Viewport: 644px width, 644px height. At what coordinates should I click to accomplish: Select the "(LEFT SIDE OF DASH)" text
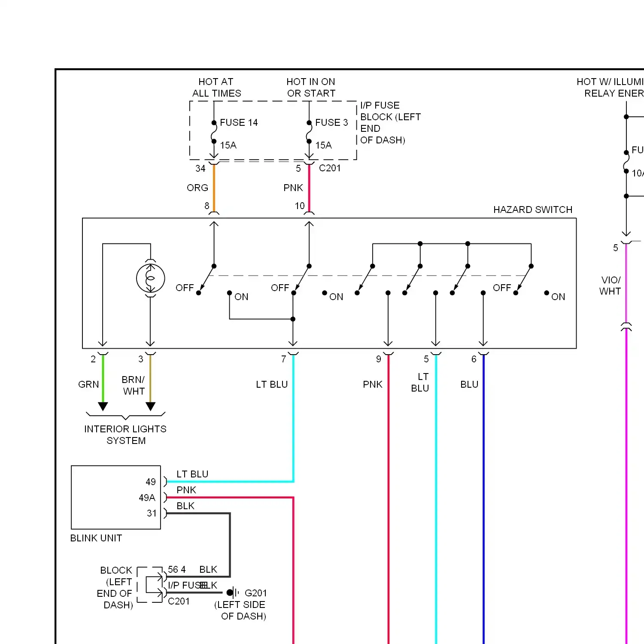pyautogui.click(x=240, y=610)
